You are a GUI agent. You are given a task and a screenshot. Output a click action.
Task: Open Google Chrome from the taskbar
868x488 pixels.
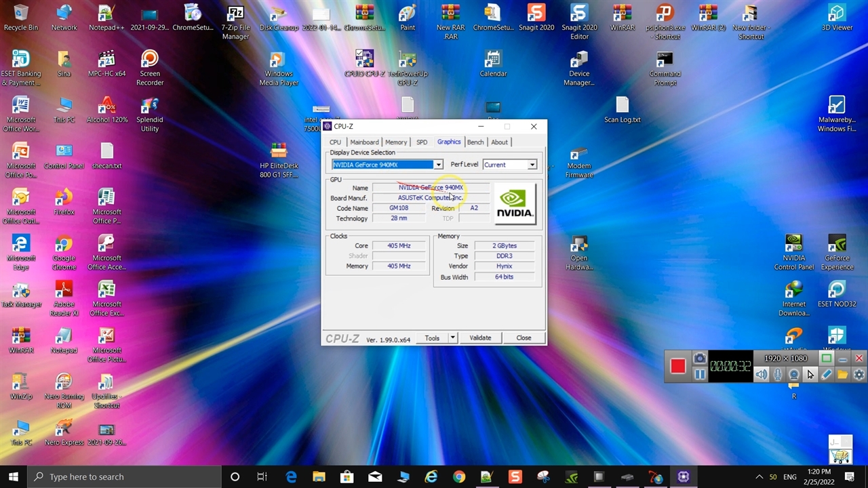[459, 476]
